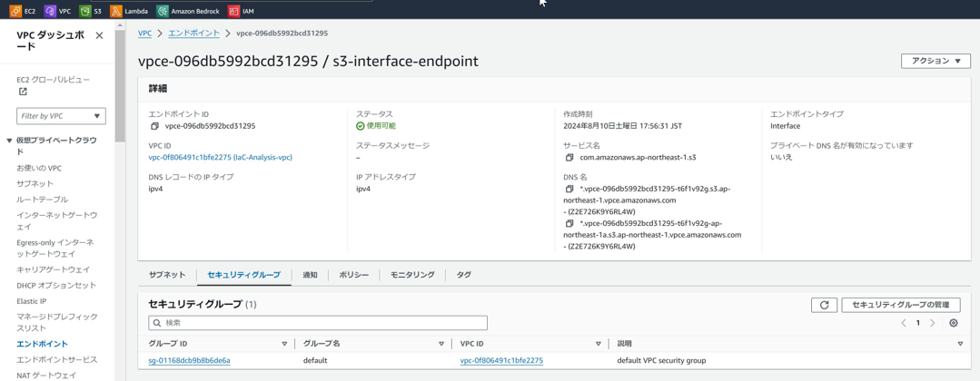This screenshot has width=980, height=381.
Task: Open the Amazon Bedrock shortcut icon
Action: coord(162,11)
